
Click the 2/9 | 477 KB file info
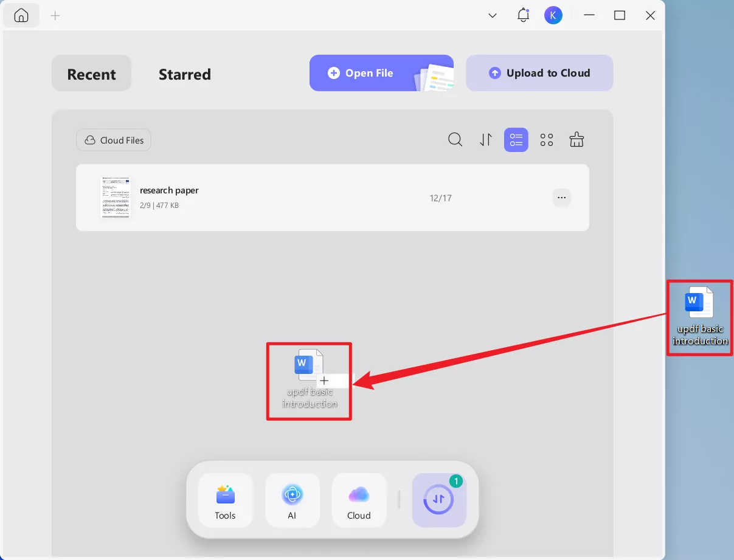159,206
